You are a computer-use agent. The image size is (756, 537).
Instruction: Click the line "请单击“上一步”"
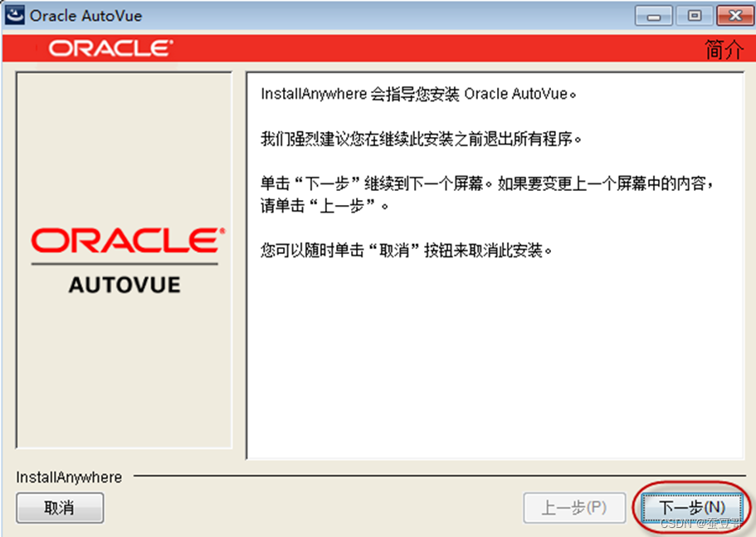pos(324,207)
